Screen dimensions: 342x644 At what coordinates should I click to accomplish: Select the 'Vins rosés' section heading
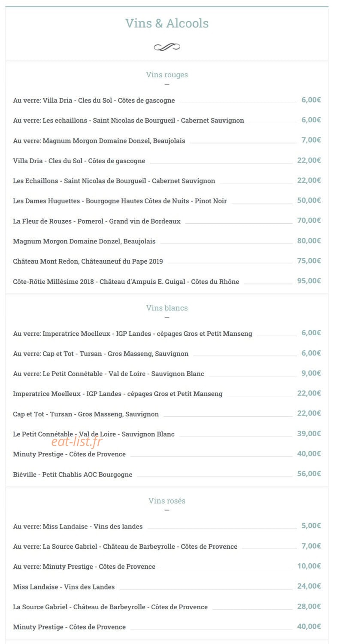coord(167,501)
